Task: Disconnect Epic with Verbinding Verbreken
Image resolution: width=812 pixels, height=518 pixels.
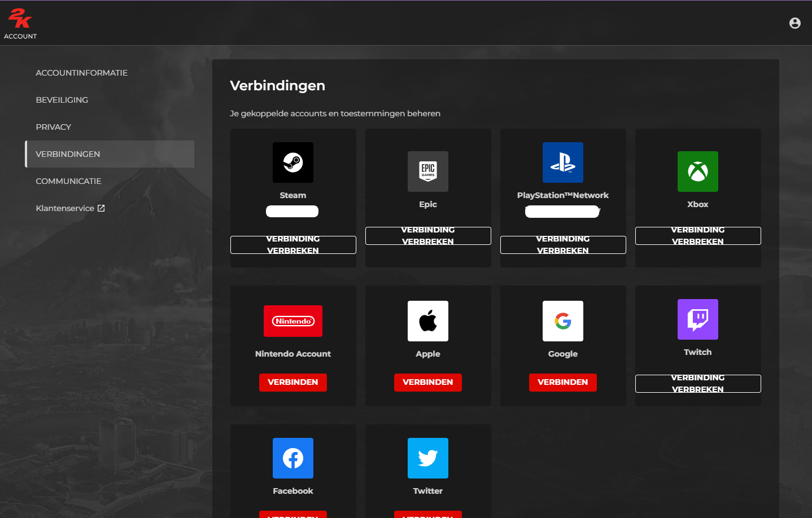Action: [x=428, y=236]
